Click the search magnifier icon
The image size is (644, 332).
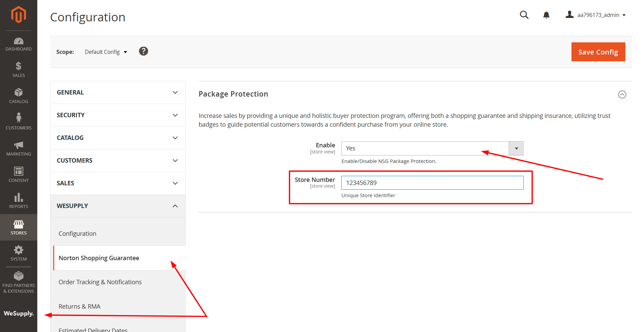[524, 15]
